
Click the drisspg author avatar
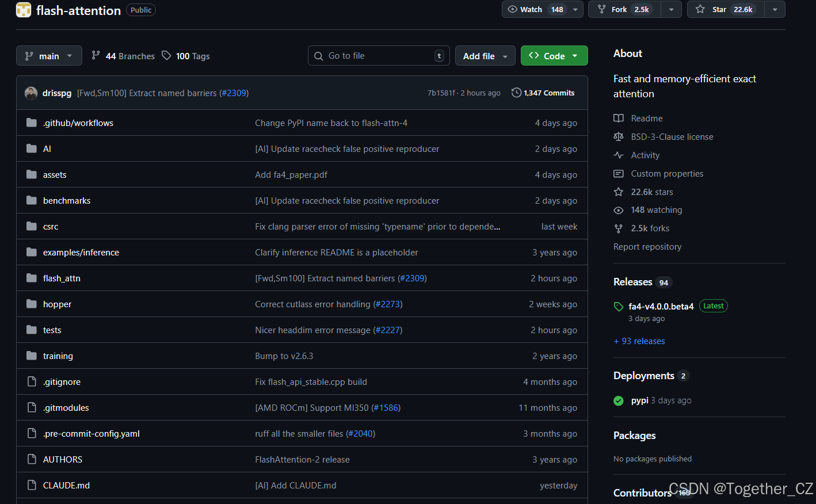pyautogui.click(x=31, y=93)
